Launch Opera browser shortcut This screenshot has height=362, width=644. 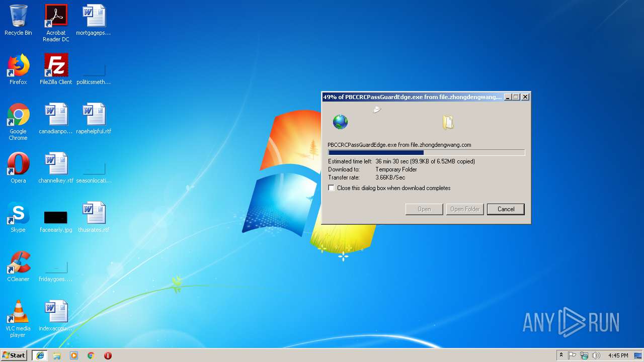pyautogui.click(x=18, y=168)
